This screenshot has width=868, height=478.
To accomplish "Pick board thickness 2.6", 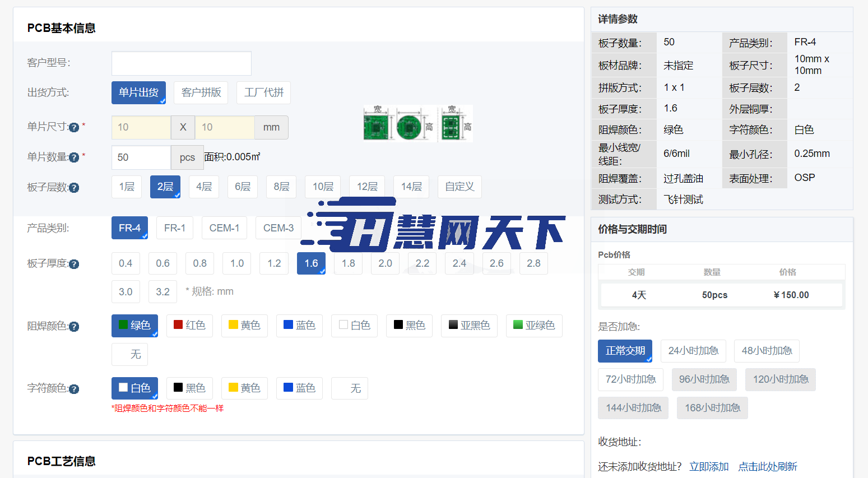I will point(496,263).
